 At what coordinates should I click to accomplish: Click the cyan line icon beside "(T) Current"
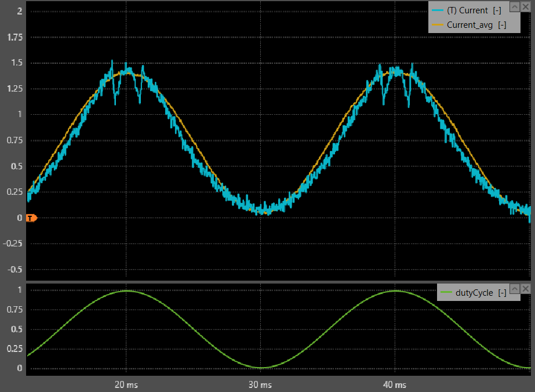click(438, 10)
